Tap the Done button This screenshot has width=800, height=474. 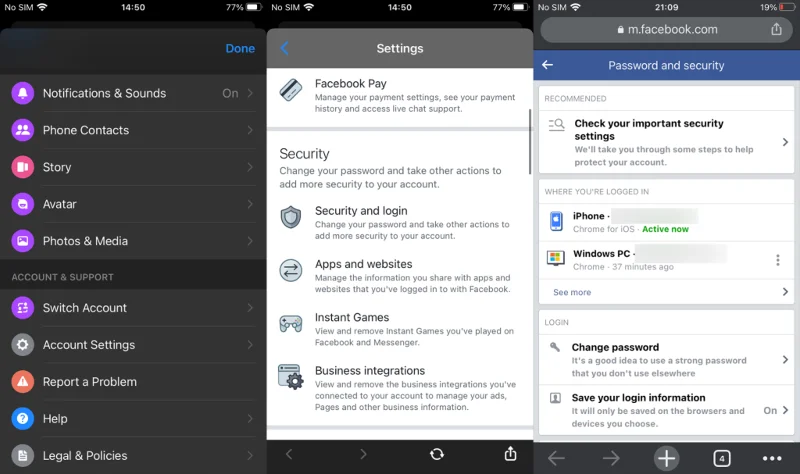(240, 48)
